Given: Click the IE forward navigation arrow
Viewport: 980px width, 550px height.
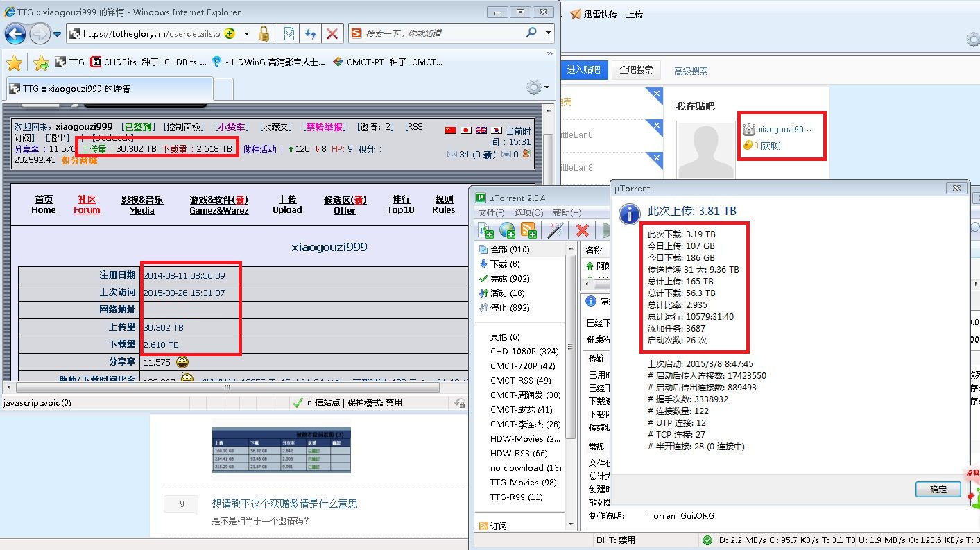Looking at the screenshot, I should click(40, 33).
